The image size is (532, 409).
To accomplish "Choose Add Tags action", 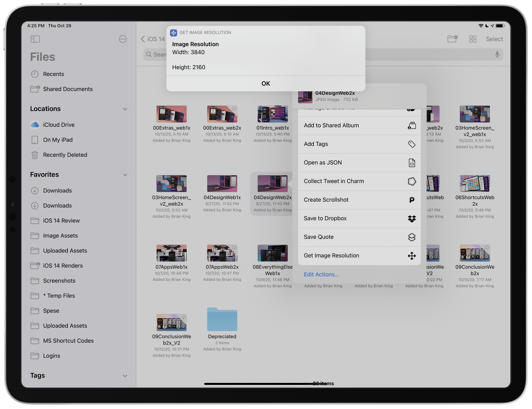I will pyautogui.click(x=359, y=144).
